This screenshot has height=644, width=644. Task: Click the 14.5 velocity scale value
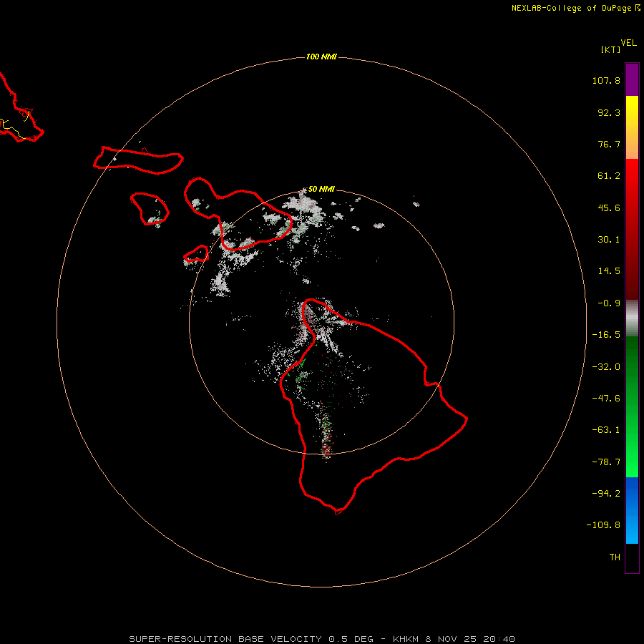pos(609,271)
